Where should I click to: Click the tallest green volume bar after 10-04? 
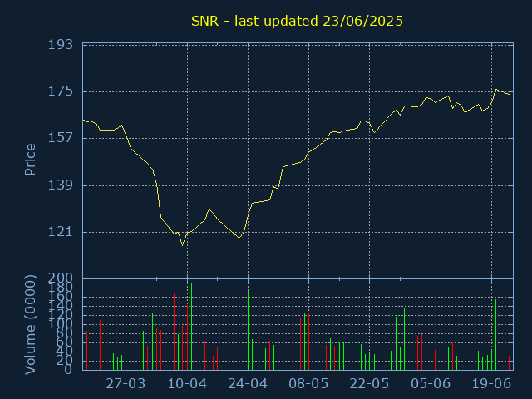pos(192,327)
